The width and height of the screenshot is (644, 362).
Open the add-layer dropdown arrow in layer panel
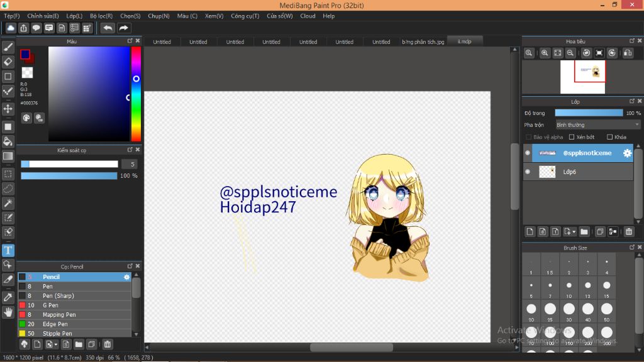pyautogui.click(x=574, y=232)
